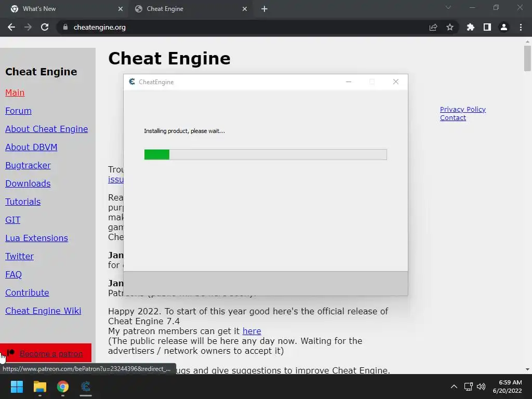Close the Cheat Engine tab
Viewport: 532px width, 399px height.
(x=245, y=9)
